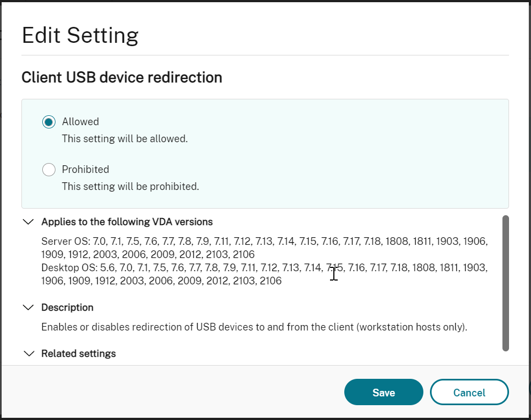Click the 'Client USB device redirection' heading
The image size is (531, 420).
coord(122,77)
